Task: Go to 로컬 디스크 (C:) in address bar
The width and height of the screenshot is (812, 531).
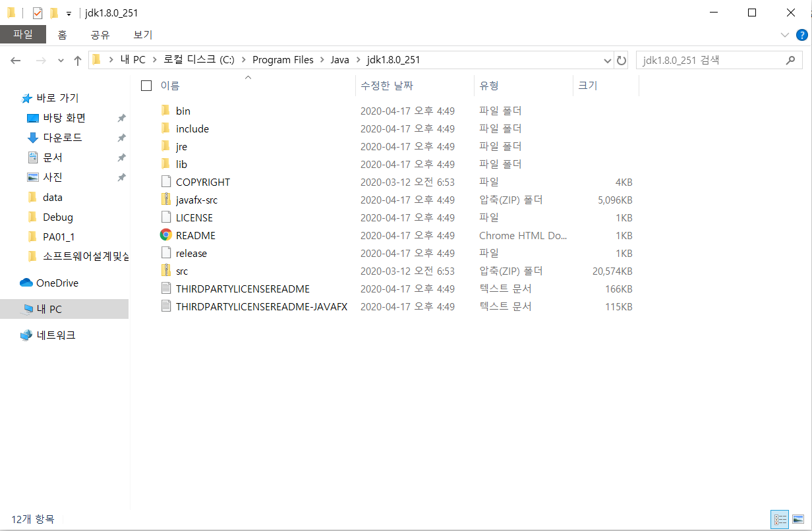Action: (x=199, y=60)
